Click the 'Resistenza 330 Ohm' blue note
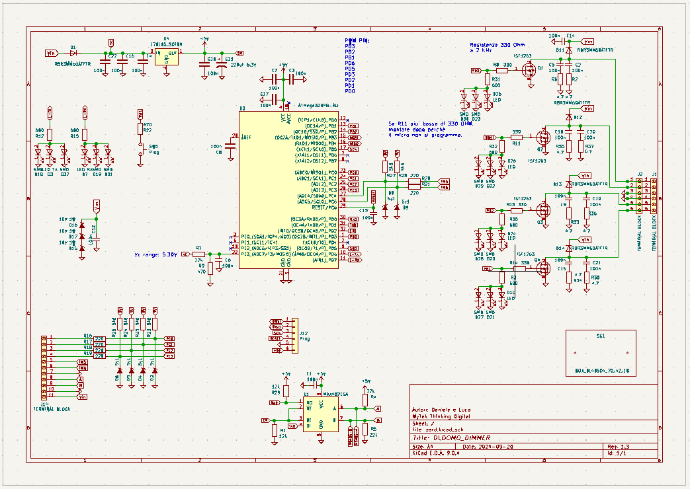 [x=497, y=48]
